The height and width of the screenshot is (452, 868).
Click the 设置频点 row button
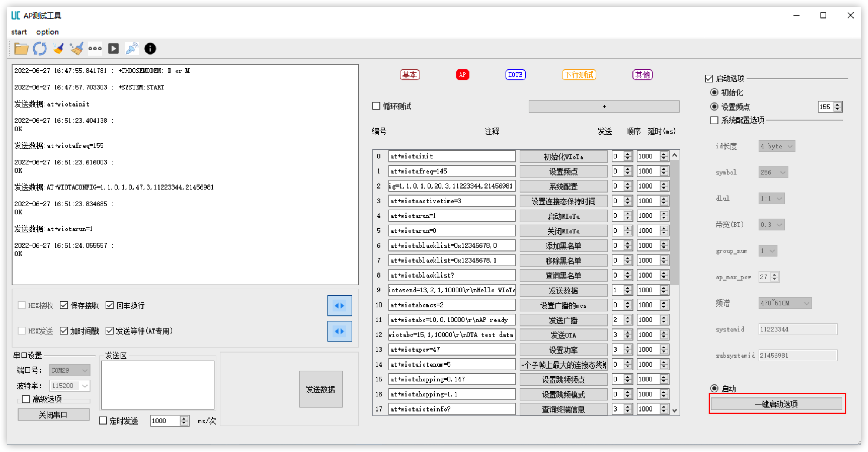point(563,171)
